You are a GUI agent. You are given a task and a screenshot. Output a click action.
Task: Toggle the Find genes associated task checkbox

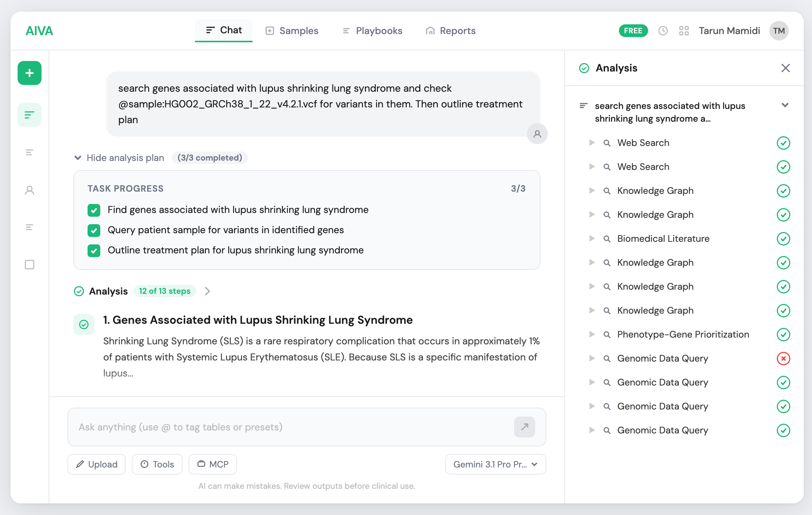point(94,210)
